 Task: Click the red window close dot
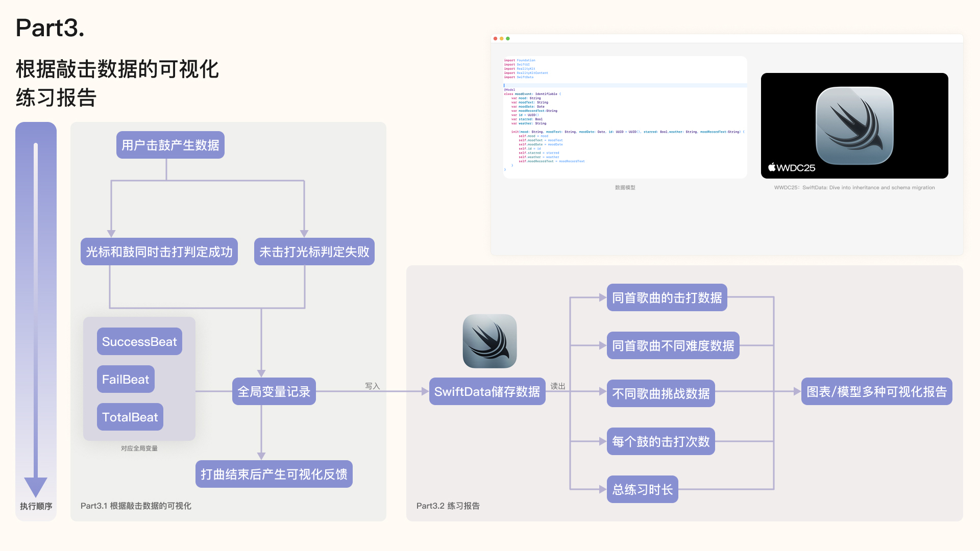click(495, 39)
